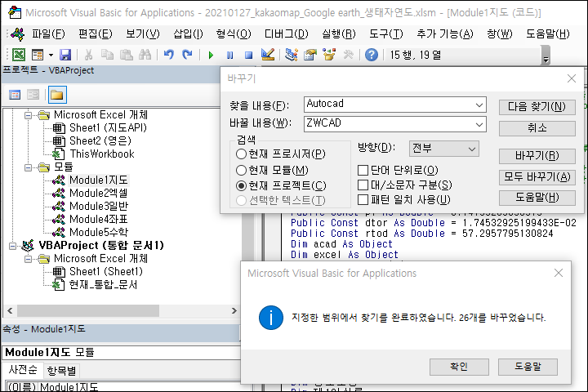Collapse Microsoft Excel 개체 under 통합 문서1

coord(28,259)
